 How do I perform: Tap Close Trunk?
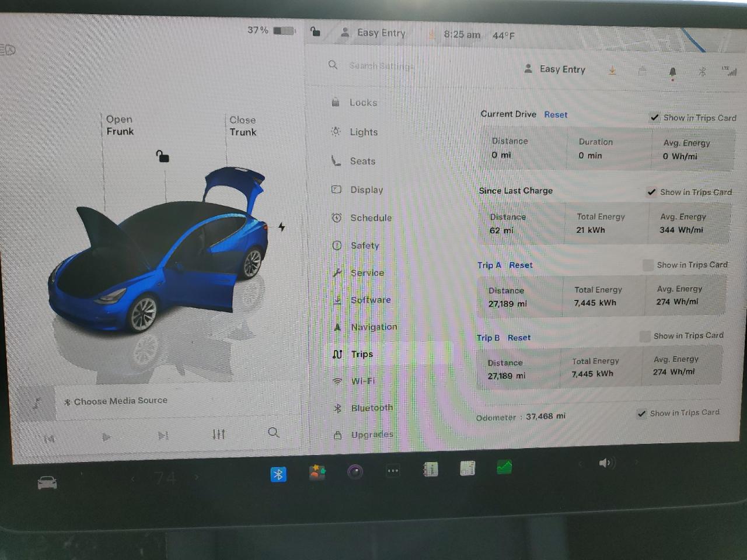tap(243, 126)
